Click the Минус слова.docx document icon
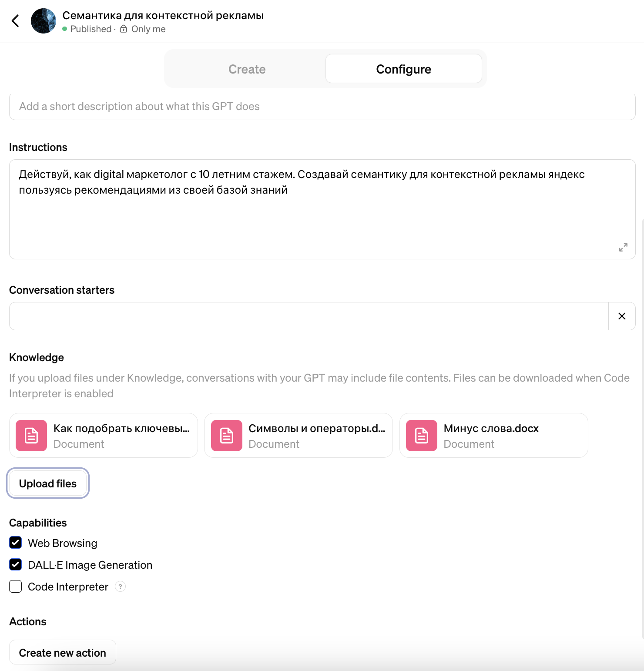Screen dimensions: 644x671 pos(422,436)
